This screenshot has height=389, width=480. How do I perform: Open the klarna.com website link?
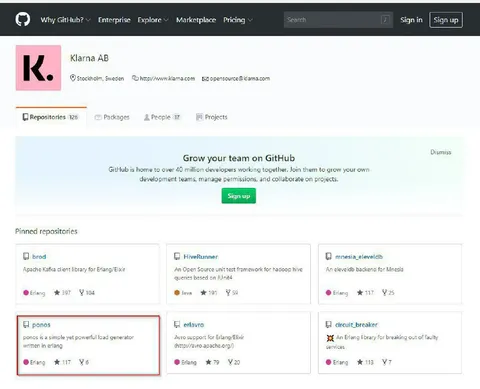[167, 78]
